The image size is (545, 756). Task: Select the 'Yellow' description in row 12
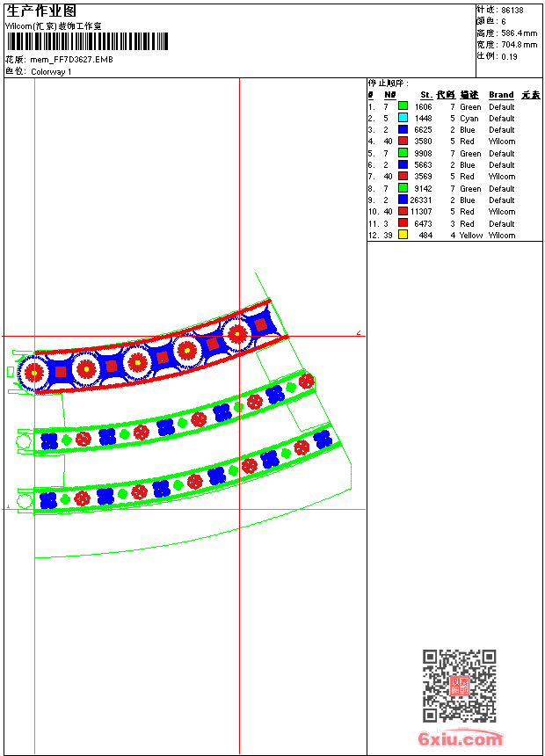[471, 236]
